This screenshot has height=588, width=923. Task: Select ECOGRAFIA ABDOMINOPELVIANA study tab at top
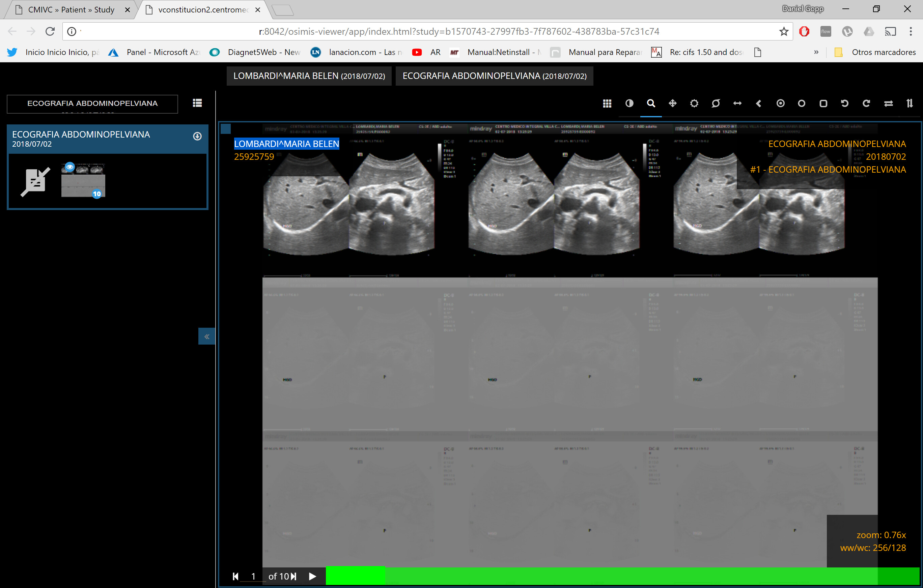494,76
